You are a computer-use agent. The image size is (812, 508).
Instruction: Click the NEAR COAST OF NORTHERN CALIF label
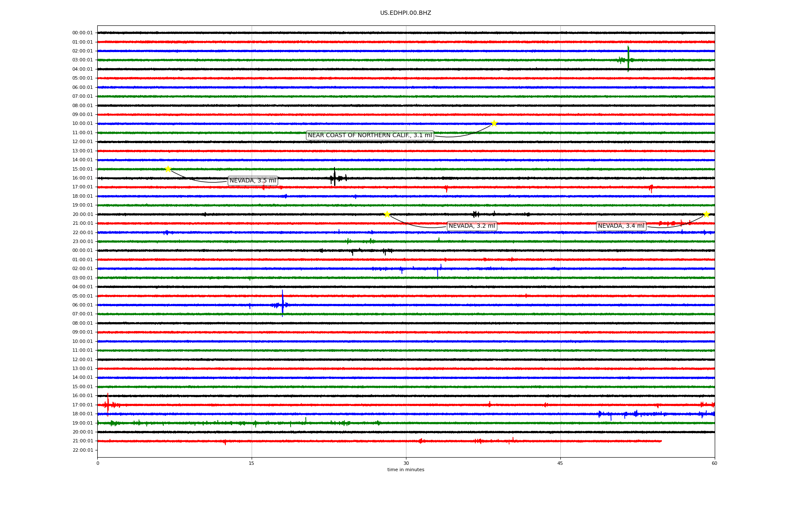(370, 135)
